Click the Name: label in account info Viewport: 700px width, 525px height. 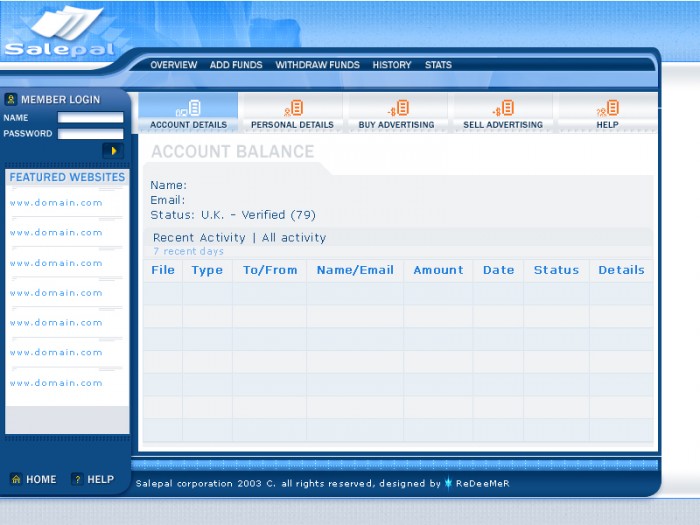pos(168,185)
